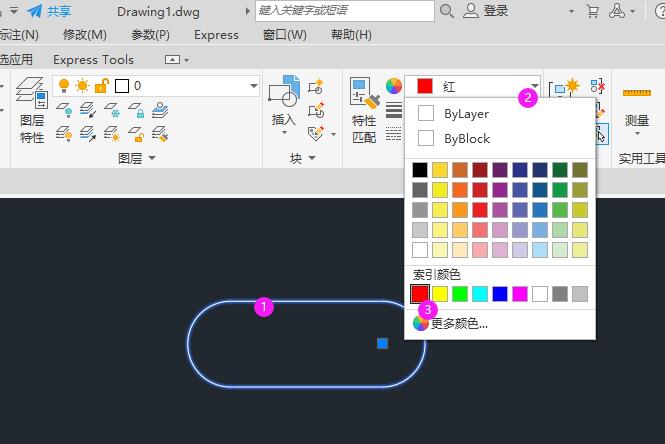The height and width of the screenshot is (444, 665).
Task: Open 更多颜色... for more colors
Action: click(500, 324)
